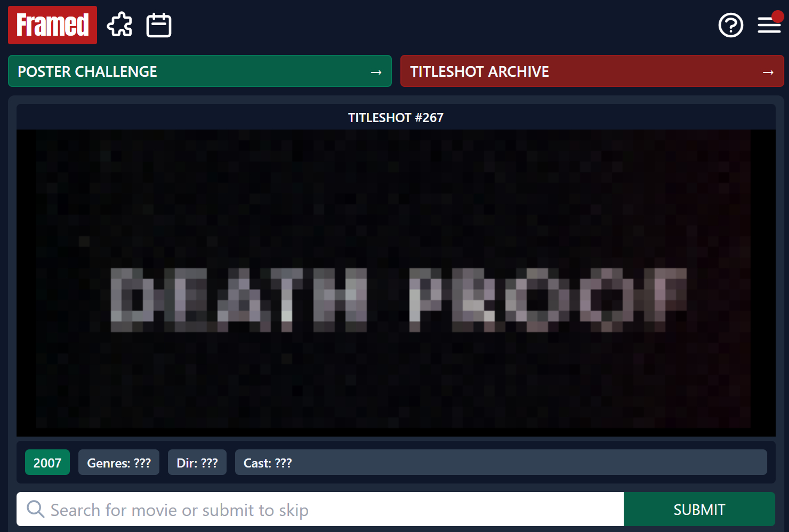Click the Titleshot #267 heading
The height and width of the screenshot is (532, 789).
396,117
